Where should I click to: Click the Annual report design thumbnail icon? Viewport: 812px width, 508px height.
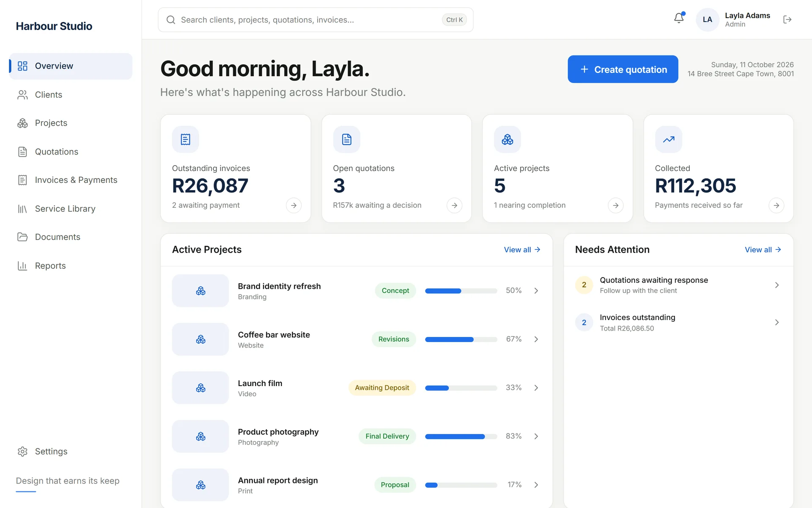click(200, 485)
